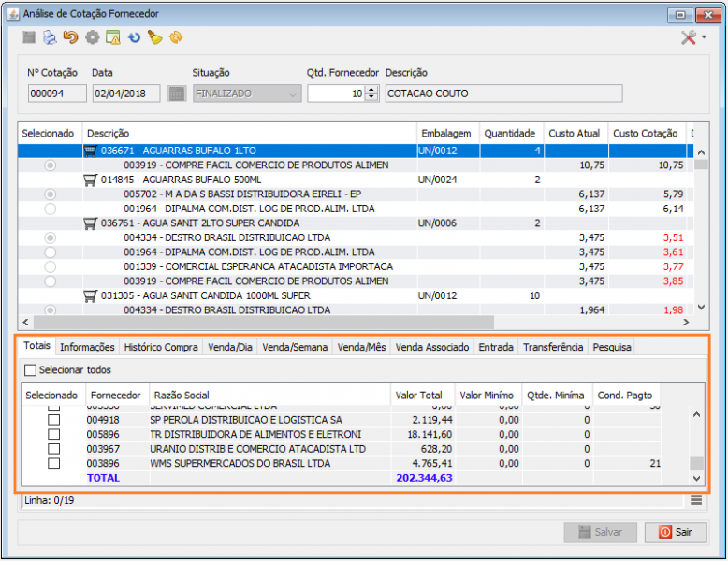Click cart icon of AGUA SANIT 2LTO SUPER CANDIDA
Image resolution: width=728 pixels, height=561 pixels.
pos(90,223)
